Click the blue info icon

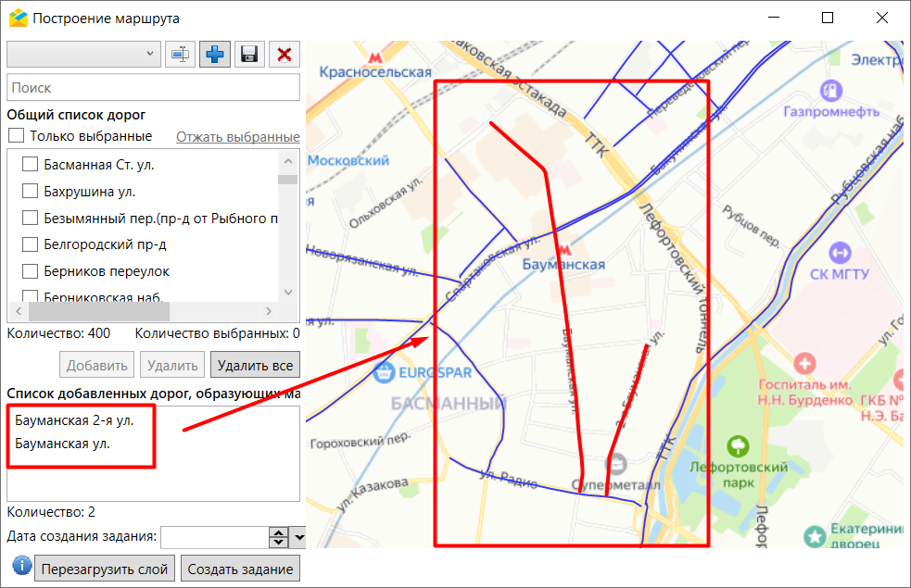click(20, 567)
